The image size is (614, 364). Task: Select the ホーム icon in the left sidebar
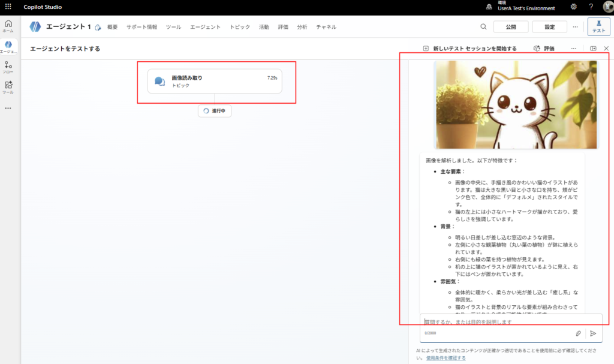(x=8, y=25)
